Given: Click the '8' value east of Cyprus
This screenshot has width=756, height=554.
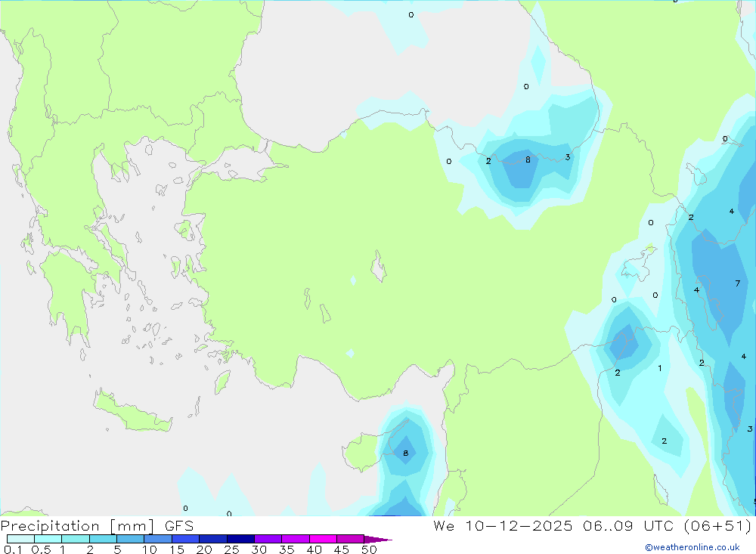Looking at the screenshot, I should pyautogui.click(x=405, y=453).
